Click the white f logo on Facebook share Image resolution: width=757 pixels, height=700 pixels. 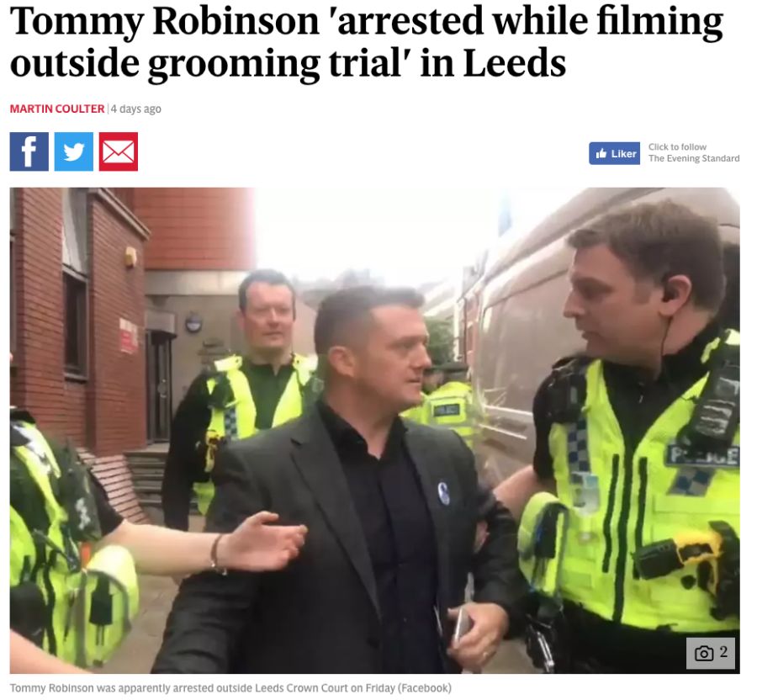pos(29,152)
